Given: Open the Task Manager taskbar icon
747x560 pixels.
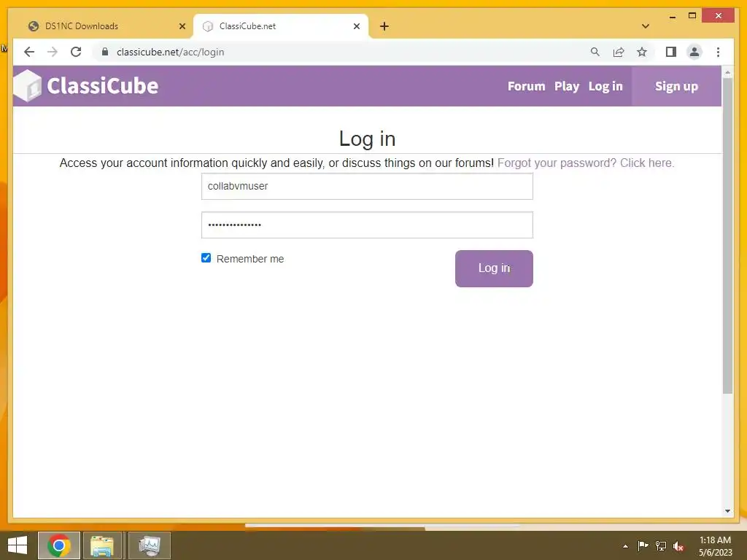Looking at the screenshot, I should (150, 545).
